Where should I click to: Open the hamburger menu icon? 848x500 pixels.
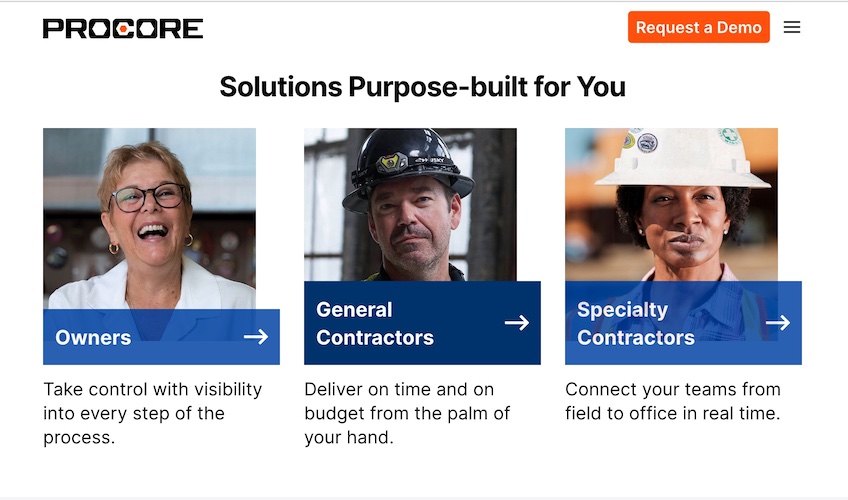(791, 27)
